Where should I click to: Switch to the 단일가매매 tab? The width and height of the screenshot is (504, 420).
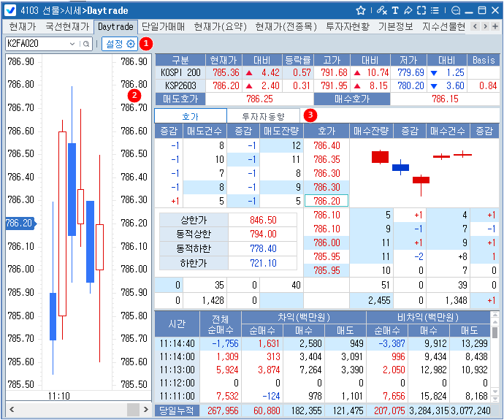pyautogui.click(x=164, y=26)
